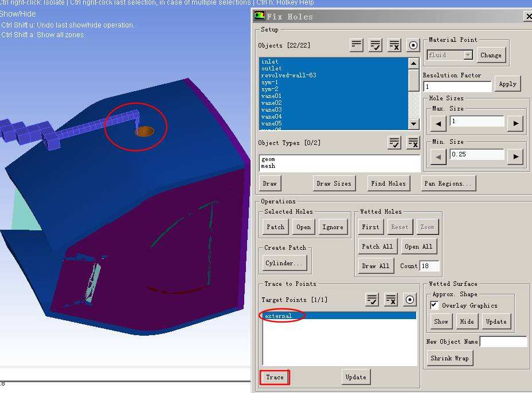
Task: Click the Change material point button
Action: click(491, 55)
